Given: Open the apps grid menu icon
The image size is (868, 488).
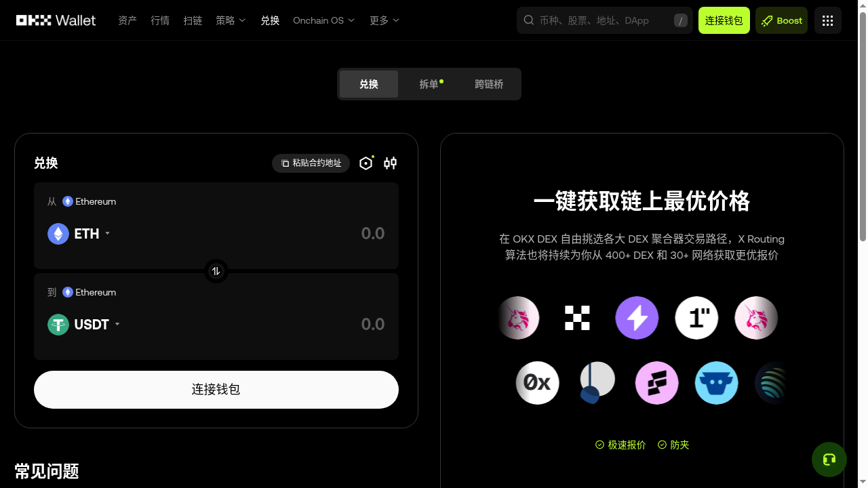Looking at the screenshot, I should click(827, 20).
